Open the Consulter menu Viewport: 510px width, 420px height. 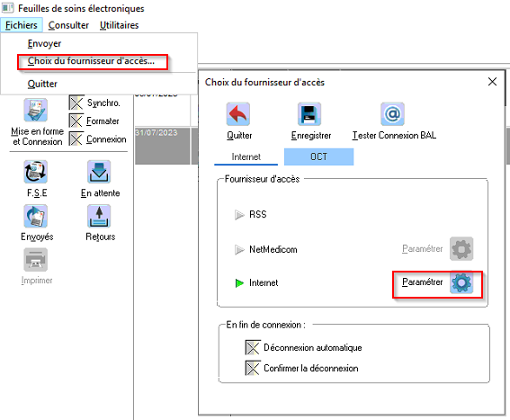click(68, 25)
